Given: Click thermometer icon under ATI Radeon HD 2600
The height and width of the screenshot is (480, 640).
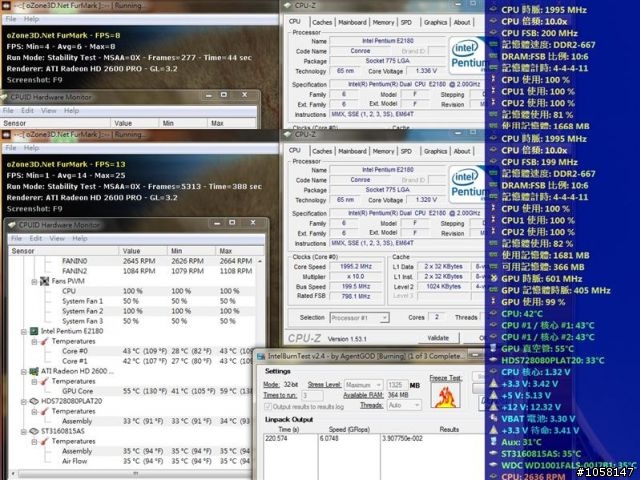Looking at the screenshot, I should [x=44, y=381].
